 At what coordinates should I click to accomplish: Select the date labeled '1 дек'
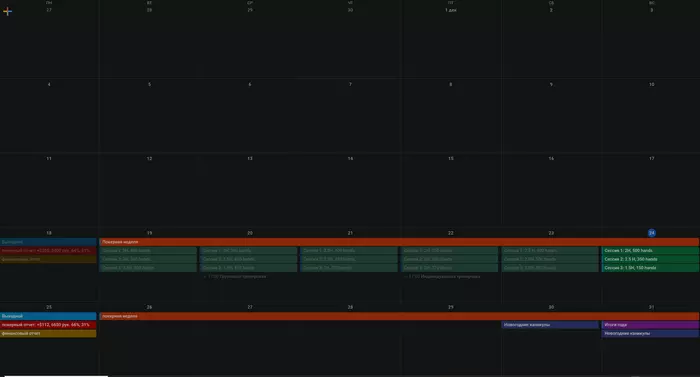(x=450, y=10)
